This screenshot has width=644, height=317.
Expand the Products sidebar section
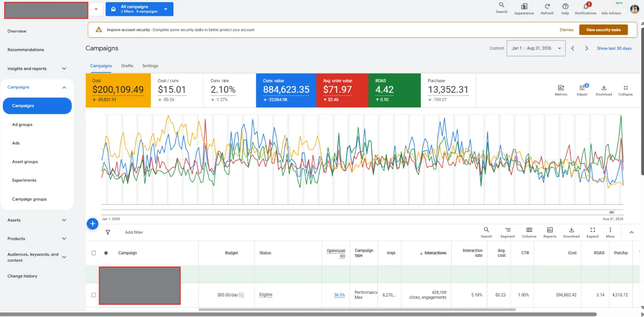[x=64, y=238]
